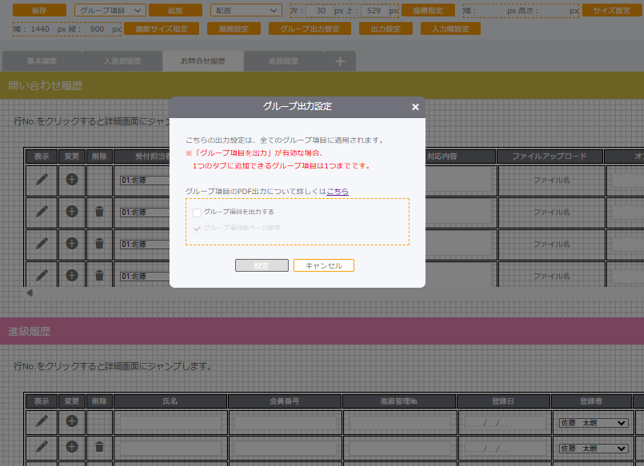Click the 進級履歴 section heading bar
The image size is (644, 466).
coord(322,331)
